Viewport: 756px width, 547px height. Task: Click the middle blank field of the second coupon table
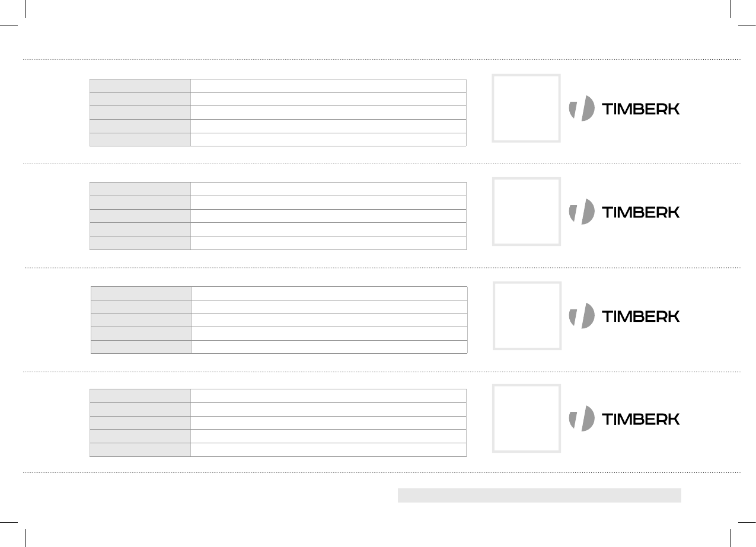(328, 216)
